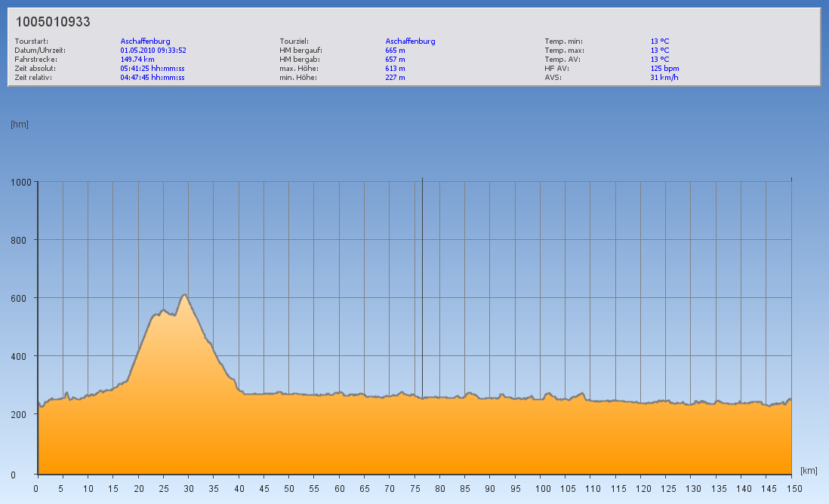Click the [hm] axis unit label

tap(20, 124)
